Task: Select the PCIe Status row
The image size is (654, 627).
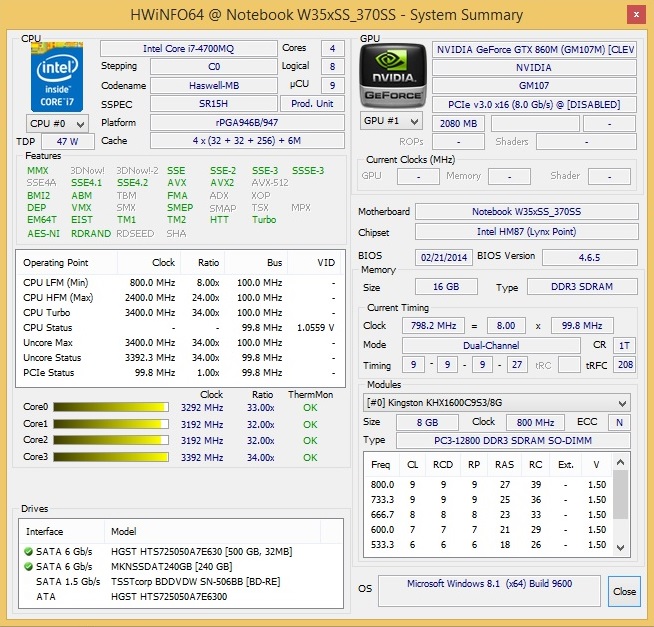Action: 180,373
